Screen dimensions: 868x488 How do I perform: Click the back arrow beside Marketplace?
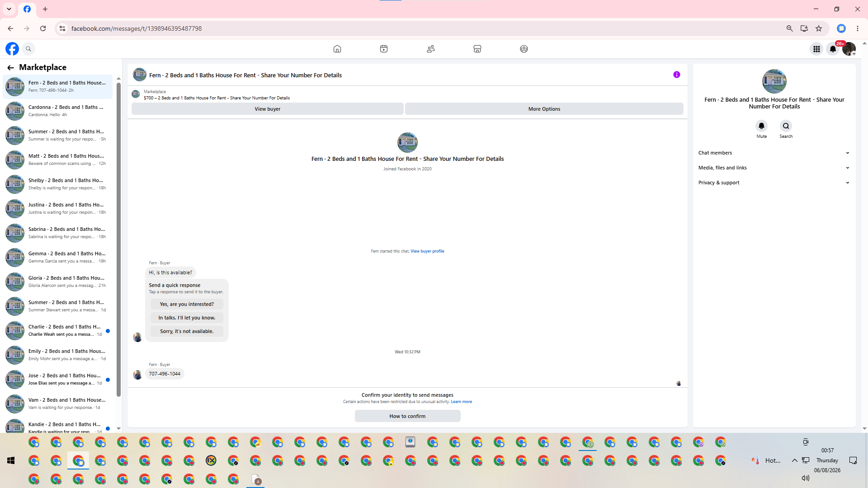point(10,68)
